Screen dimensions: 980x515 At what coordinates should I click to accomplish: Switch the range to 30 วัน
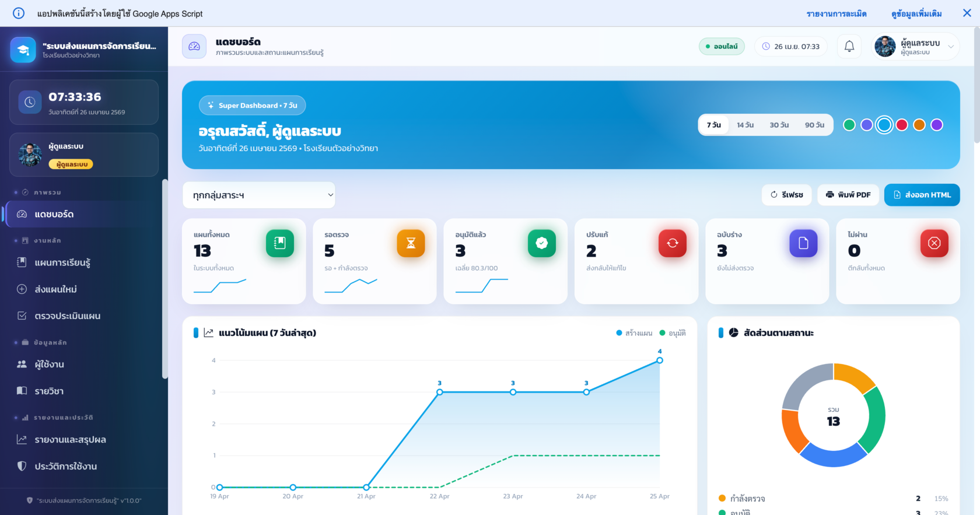pos(779,125)
